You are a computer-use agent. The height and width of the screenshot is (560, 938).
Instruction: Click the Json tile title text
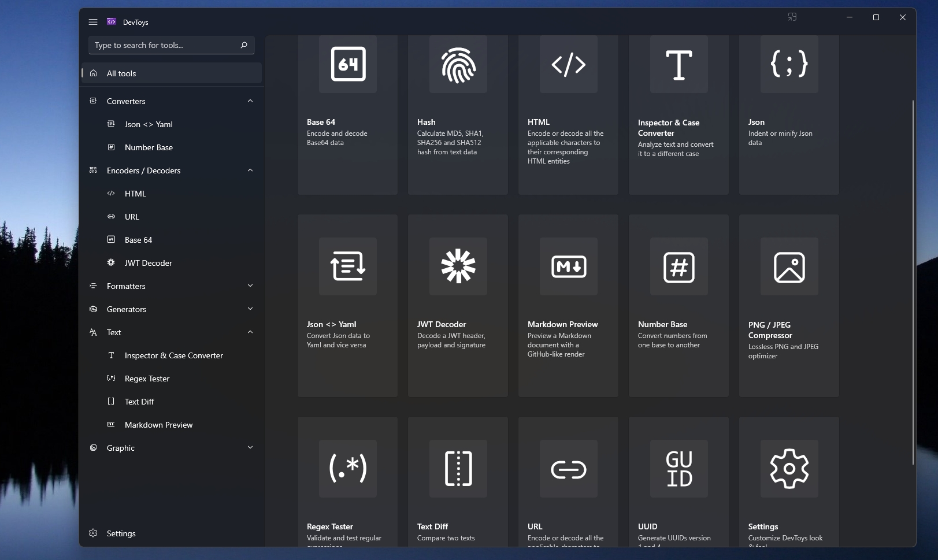click(757, 122)
